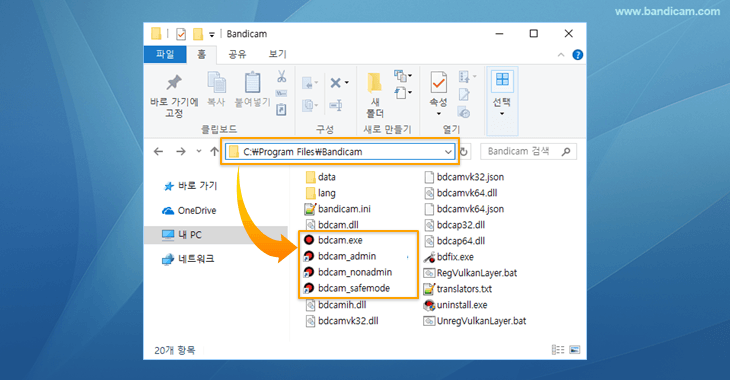Click the Cut scissors icon
730x380 pixels.
(282, 76)
